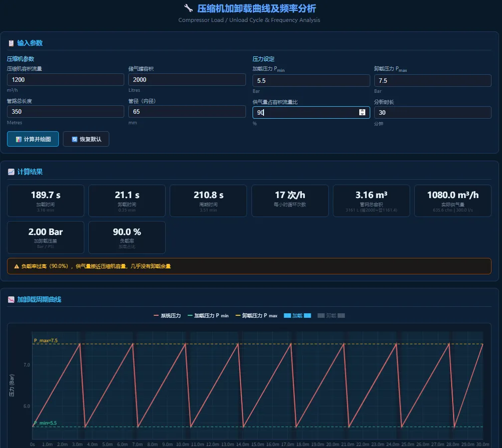Click the 1080.0 m³/h 实际供气量 card
This screenshot has width=502, height=448.
[x=453, y=201]
